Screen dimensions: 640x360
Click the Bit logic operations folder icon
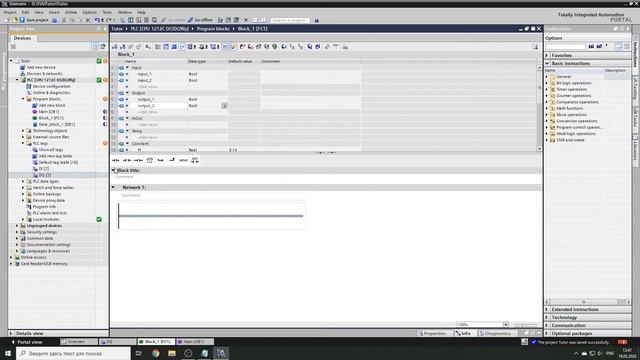tap(553, 83)
